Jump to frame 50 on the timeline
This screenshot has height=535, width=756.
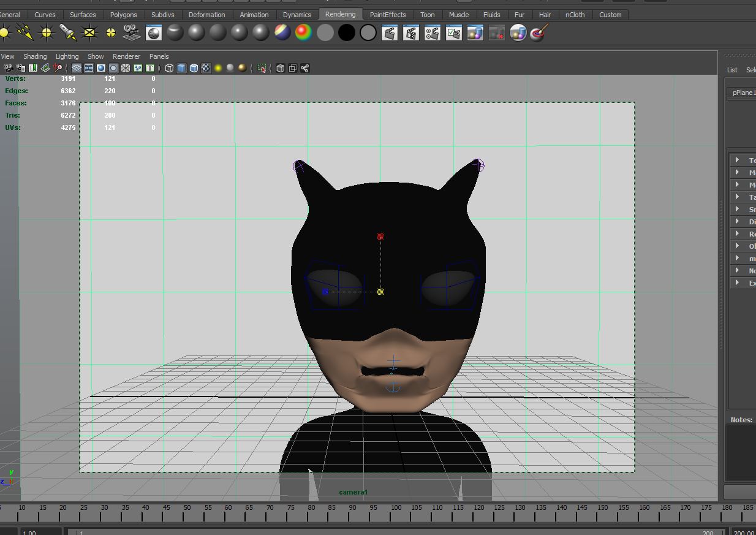tap(186, 508)
